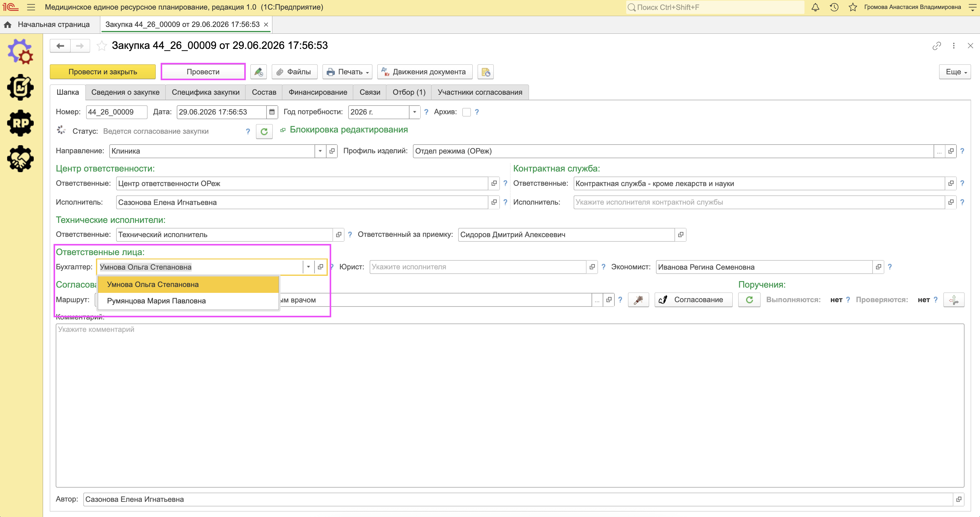The height and width of the screenshot is (517, 980).
Task: Click the help question mark beside Профиль изделий
Action: click(x=962, y=151)
